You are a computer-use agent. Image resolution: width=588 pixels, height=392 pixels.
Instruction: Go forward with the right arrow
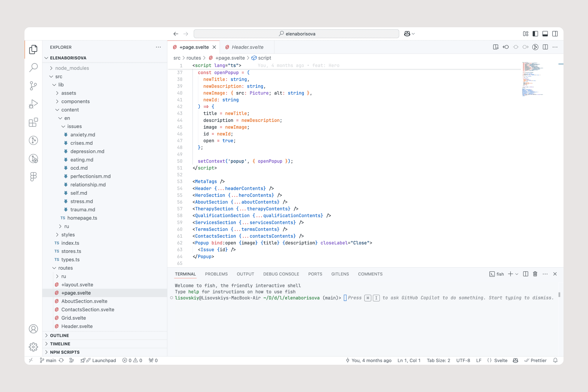coord(186,34)
